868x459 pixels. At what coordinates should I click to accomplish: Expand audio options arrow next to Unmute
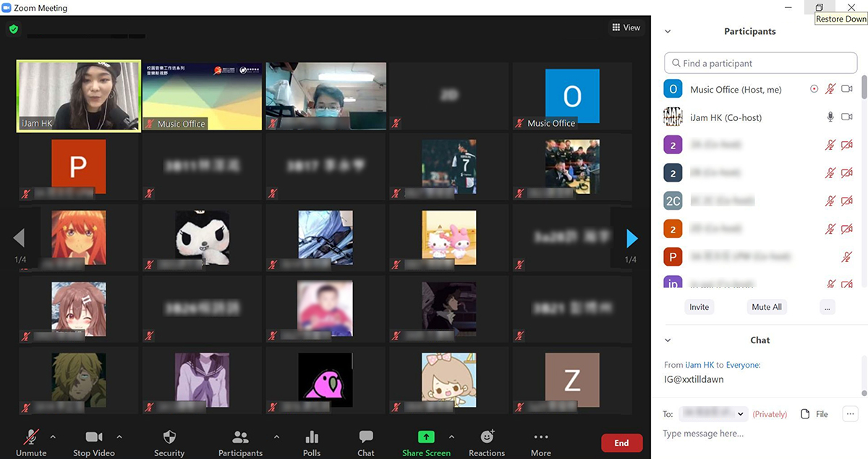52,437
